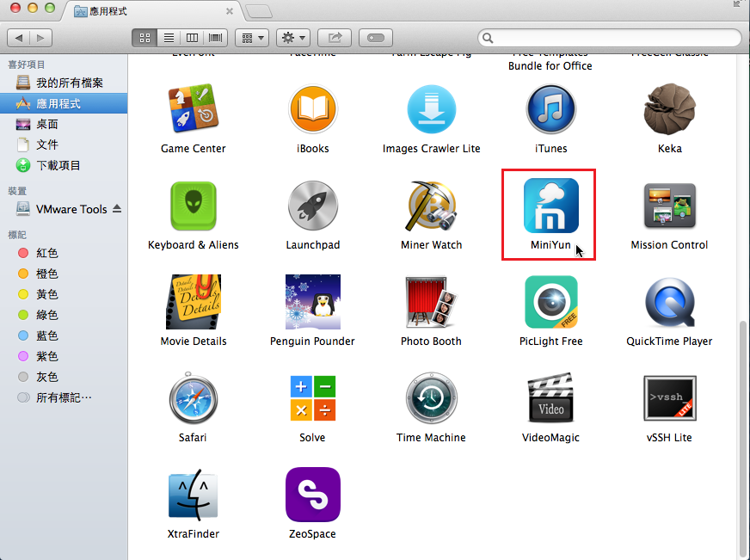Open the Time Machine icon

(432, 398)
